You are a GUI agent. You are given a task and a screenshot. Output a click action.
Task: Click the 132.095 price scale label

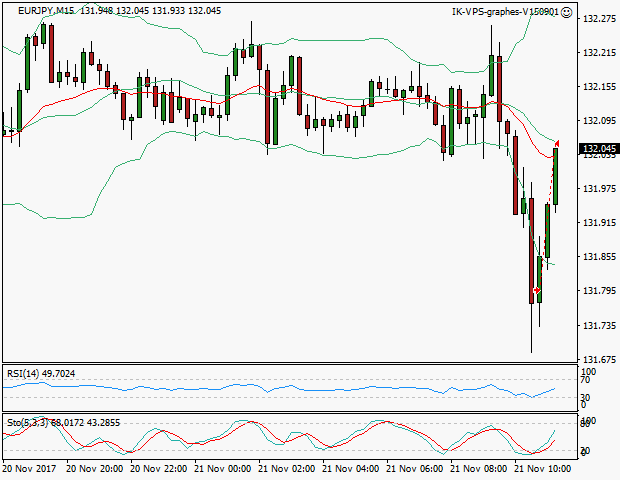click(599, 121)
